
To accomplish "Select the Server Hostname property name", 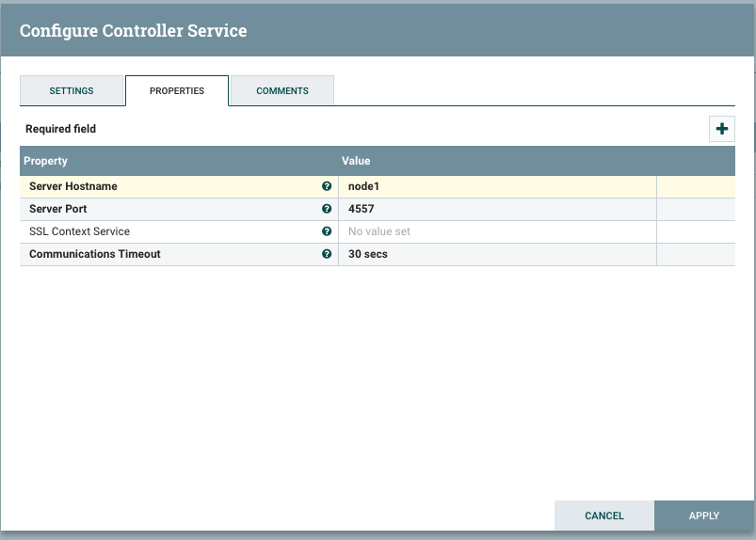I will tap(73, 186).
